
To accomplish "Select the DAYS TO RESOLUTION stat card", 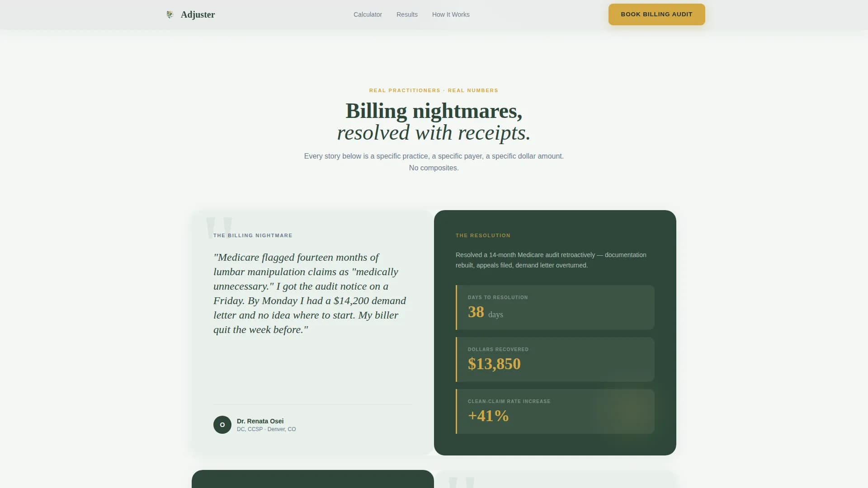I will point(555,307).
